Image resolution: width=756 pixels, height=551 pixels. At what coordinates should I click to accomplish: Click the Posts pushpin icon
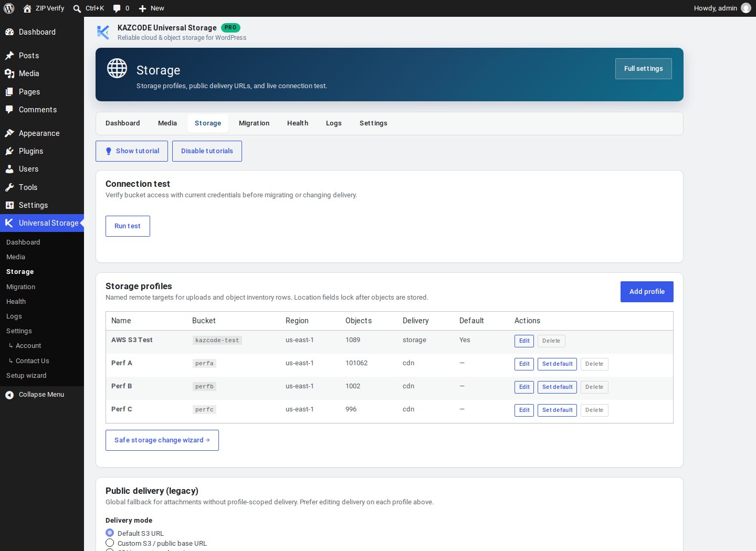click(x=9, y=56)
